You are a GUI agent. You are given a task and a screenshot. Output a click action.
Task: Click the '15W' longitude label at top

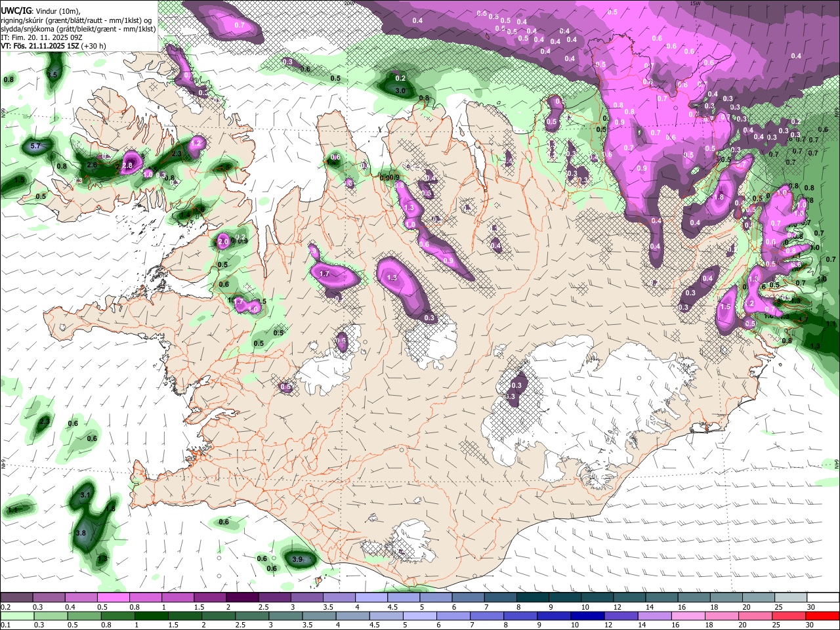click(x=695, y=3)
